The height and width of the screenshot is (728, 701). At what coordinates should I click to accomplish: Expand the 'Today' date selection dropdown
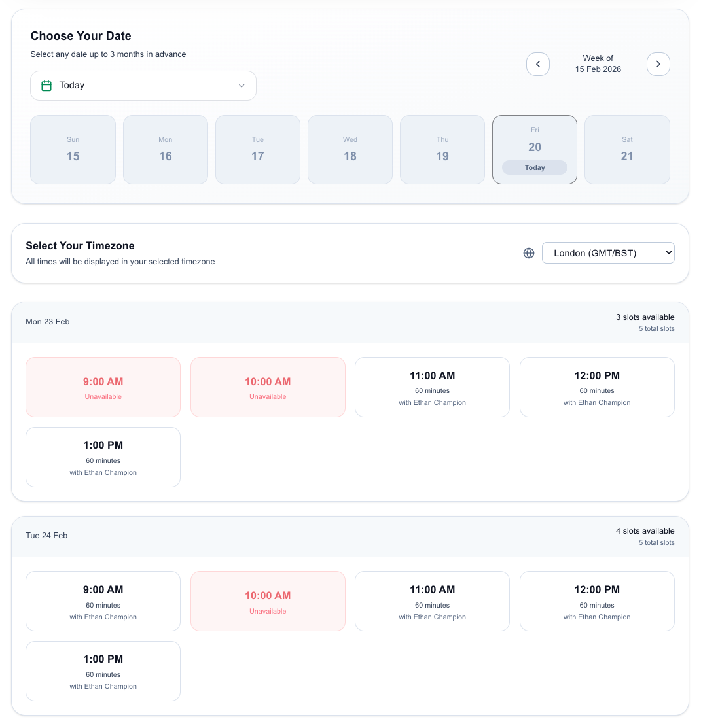pyautogui.click(x=143, y=85)
